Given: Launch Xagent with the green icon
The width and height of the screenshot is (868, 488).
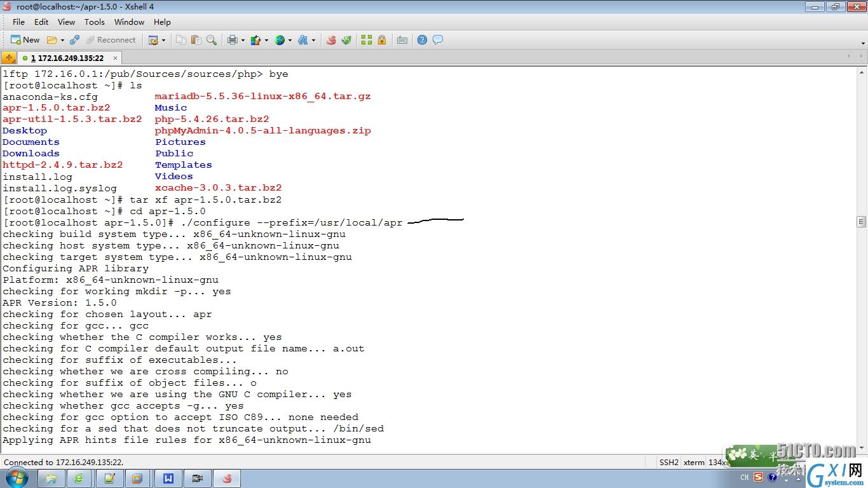Looking at the screenshot, I should pos(346,40).
